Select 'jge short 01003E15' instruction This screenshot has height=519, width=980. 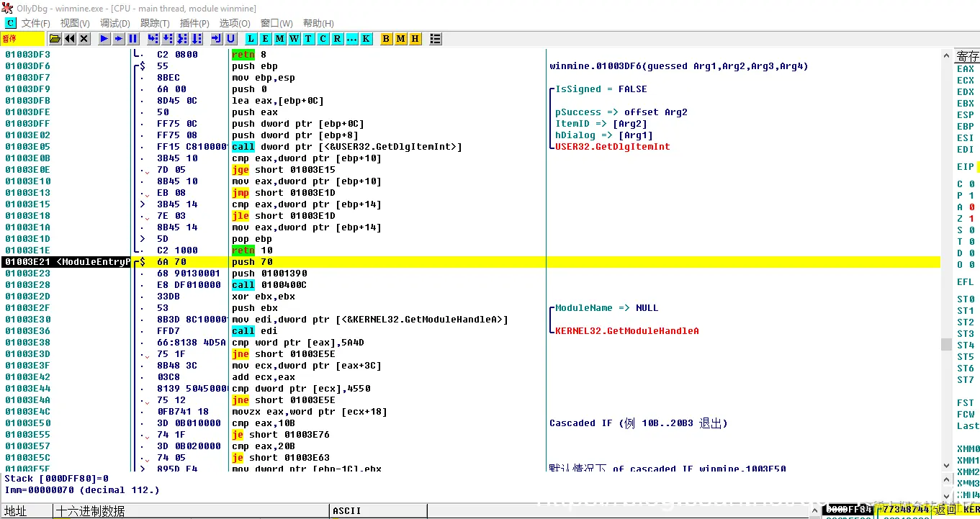coord(284,170)
